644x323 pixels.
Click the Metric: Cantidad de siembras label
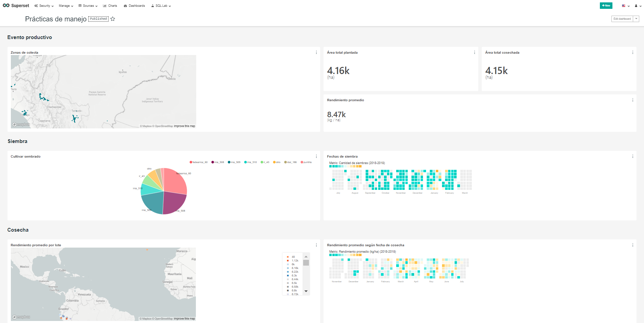357,163
